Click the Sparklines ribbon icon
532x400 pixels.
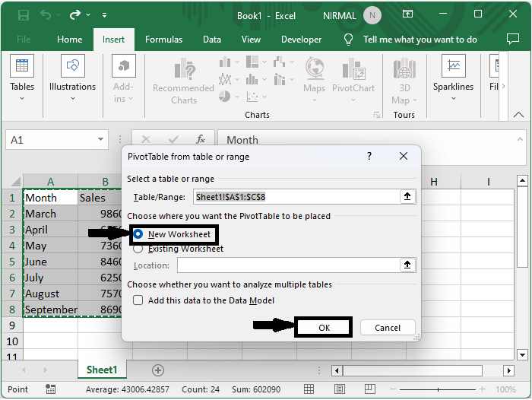[x=453, y=76]
